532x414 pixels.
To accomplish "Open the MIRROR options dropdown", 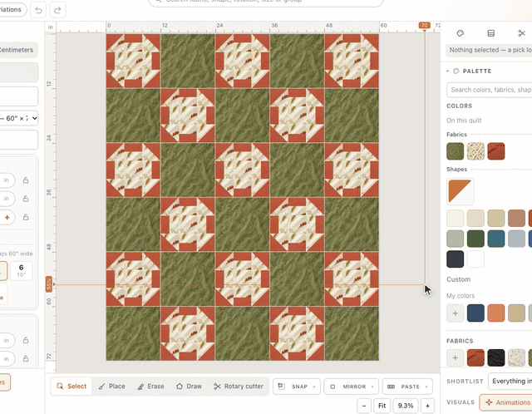I will click(351, 387).
